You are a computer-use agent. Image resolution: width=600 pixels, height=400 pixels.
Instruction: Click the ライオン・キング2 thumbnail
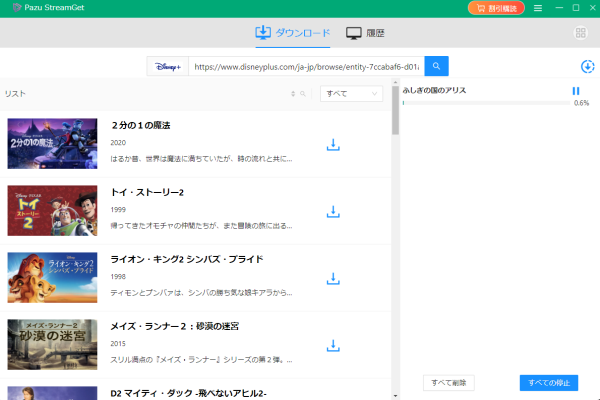point(52,278)
